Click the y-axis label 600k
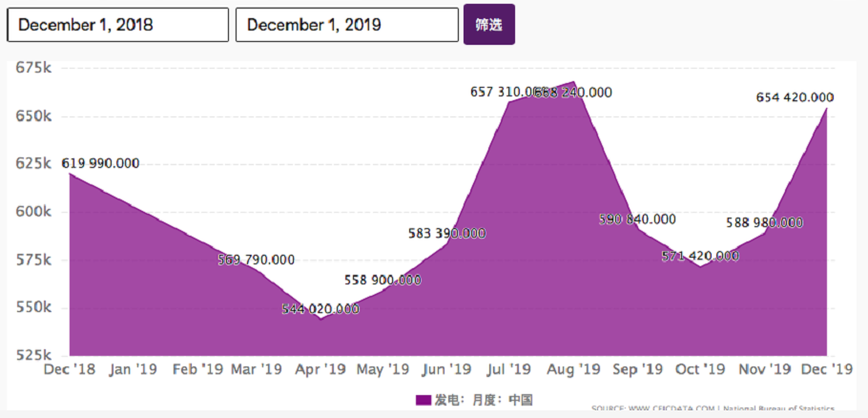This screenshot has width=868, height=418. (33, 212)
